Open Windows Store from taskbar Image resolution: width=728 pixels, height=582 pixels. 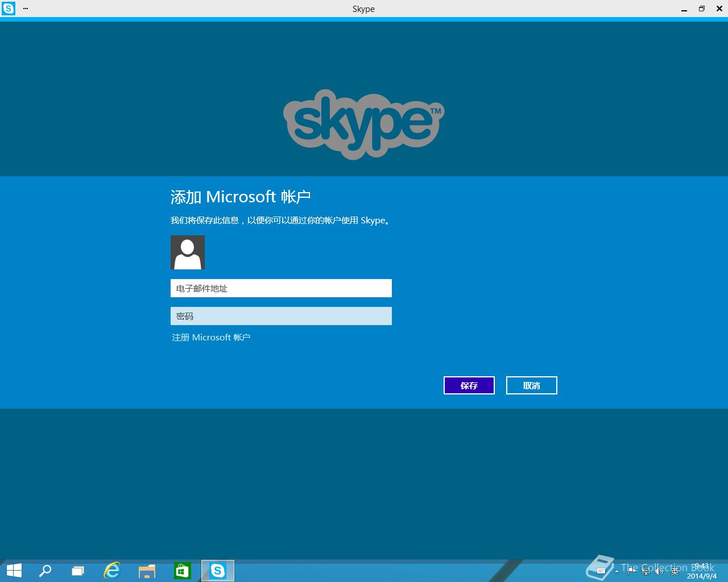[182, 571]
